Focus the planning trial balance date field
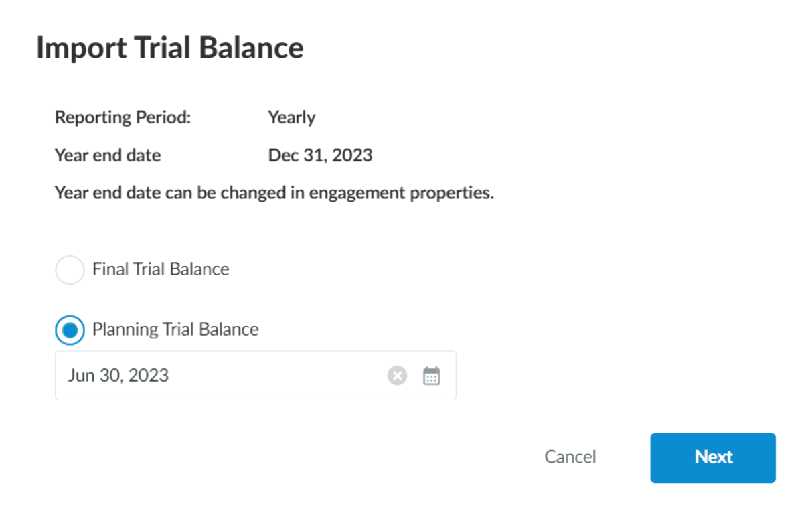 pyautogui.click(x=201, y=376)
